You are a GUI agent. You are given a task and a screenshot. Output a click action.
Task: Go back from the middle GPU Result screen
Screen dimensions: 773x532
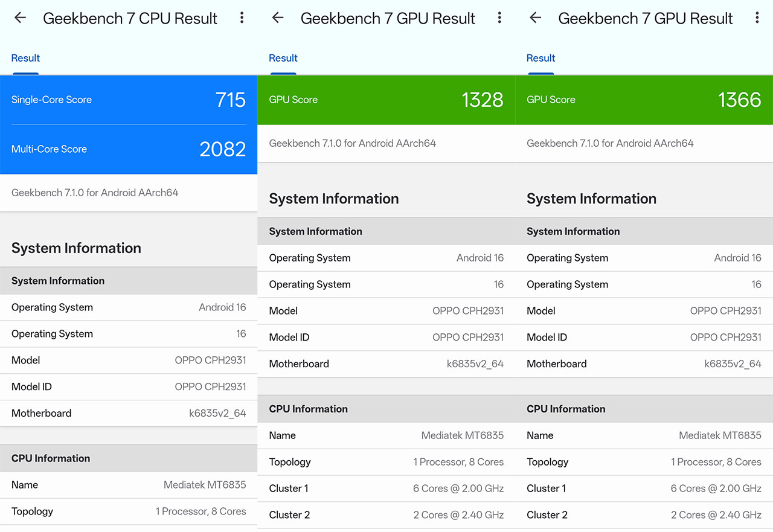(x=278, y=18)
